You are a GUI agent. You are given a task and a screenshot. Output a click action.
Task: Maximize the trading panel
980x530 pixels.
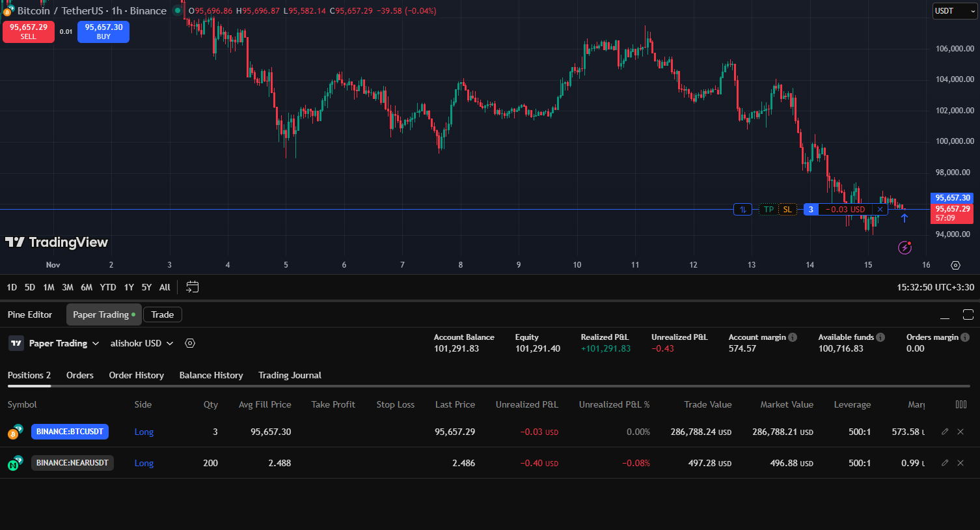[968, 315]
